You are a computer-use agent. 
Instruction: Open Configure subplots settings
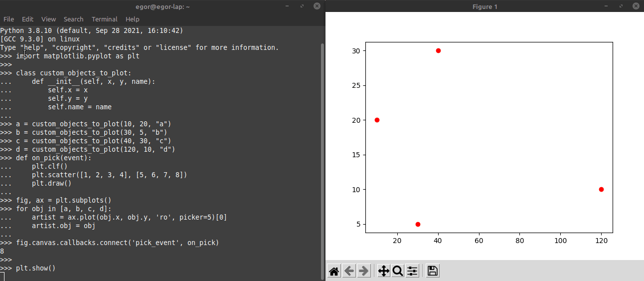[x=412, y=271]
